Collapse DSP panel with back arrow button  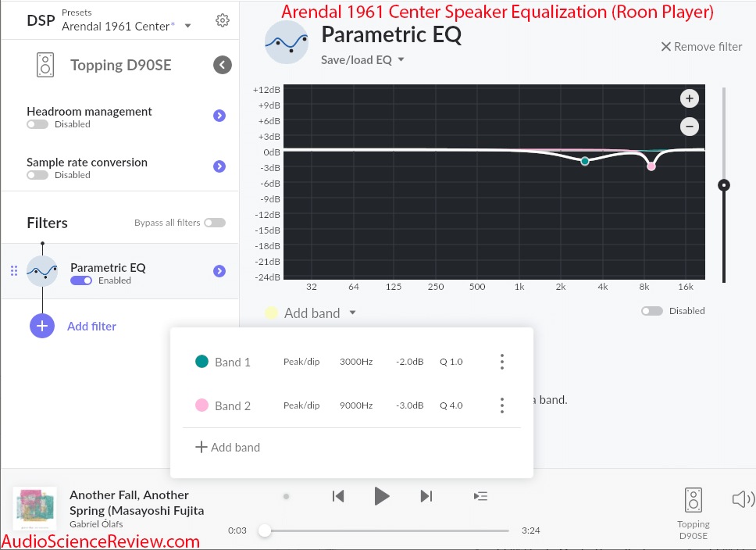[223, 65]
